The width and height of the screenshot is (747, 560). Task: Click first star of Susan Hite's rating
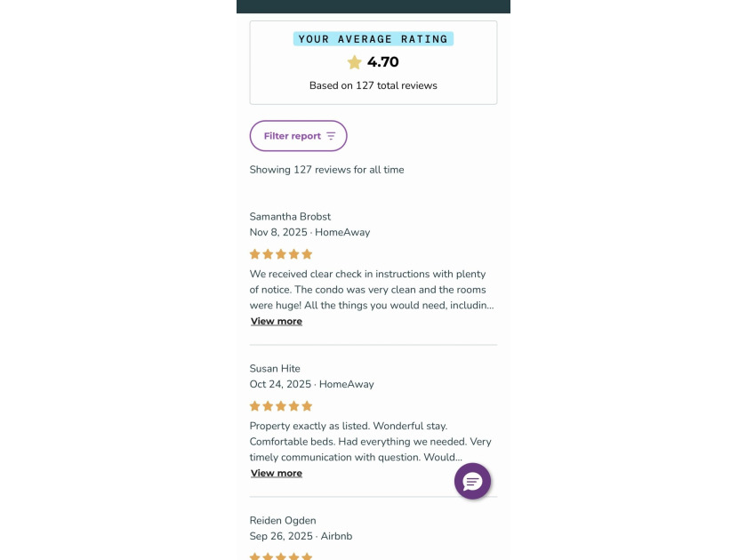point(255,406)
